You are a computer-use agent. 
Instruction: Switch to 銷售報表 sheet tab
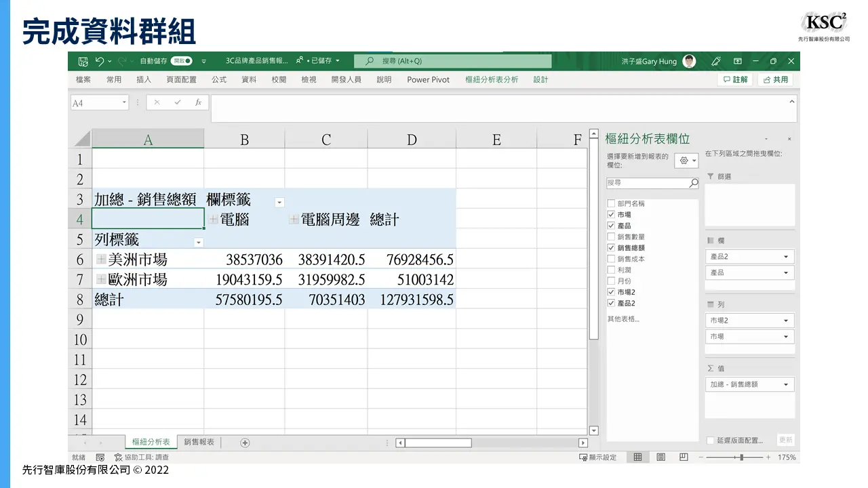tap(199, 442)
